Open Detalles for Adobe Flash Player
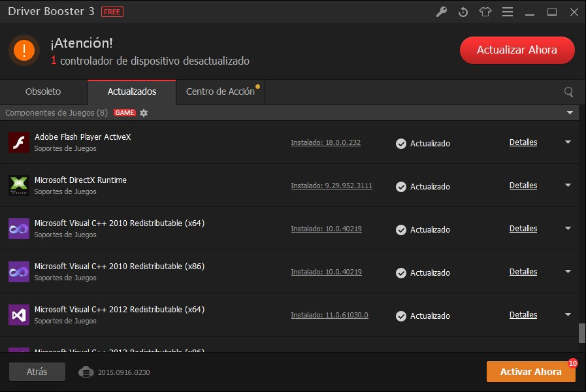Image resolution: width=586 pixels, height=392 pixels. coord(523,142)
